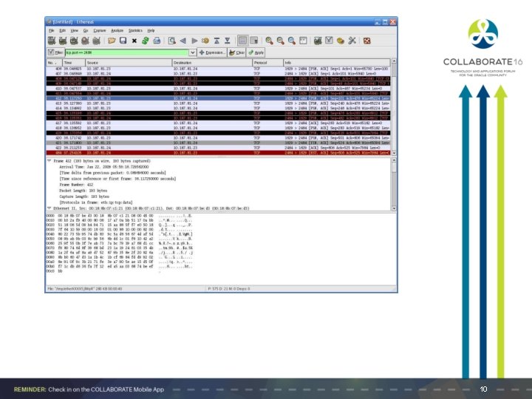
Task: Go back in packet history arrow
Action: [x=183, y=41]
